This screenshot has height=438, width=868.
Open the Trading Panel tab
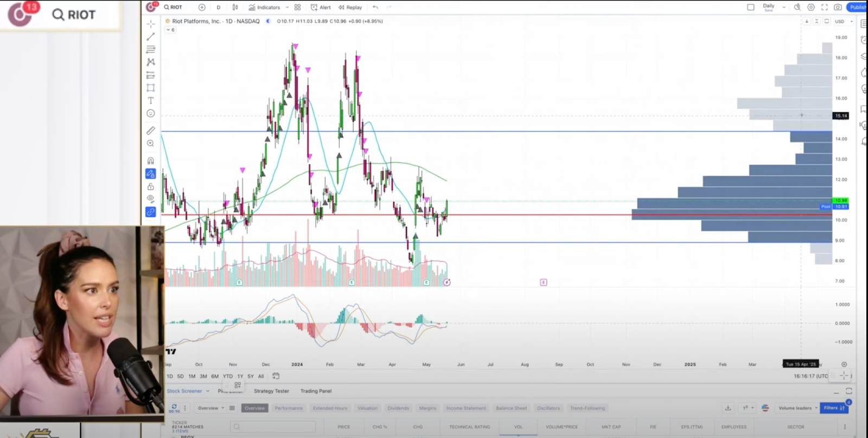click(316, 391)
